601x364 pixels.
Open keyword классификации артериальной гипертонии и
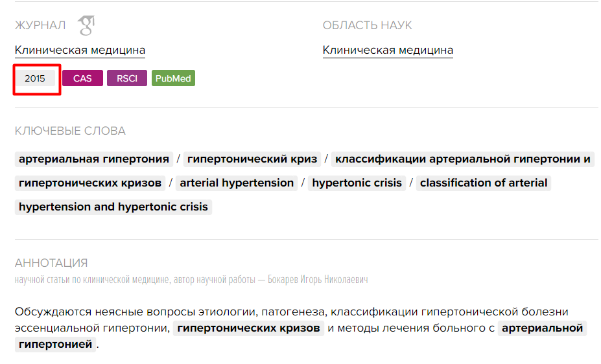coord(463,159)
